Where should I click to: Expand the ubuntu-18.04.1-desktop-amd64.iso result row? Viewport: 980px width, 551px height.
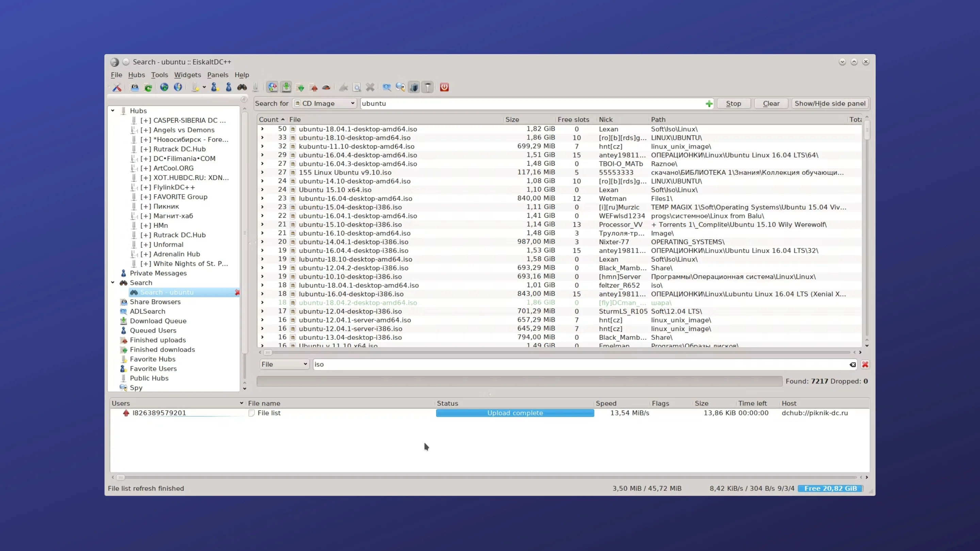[262, 129]
